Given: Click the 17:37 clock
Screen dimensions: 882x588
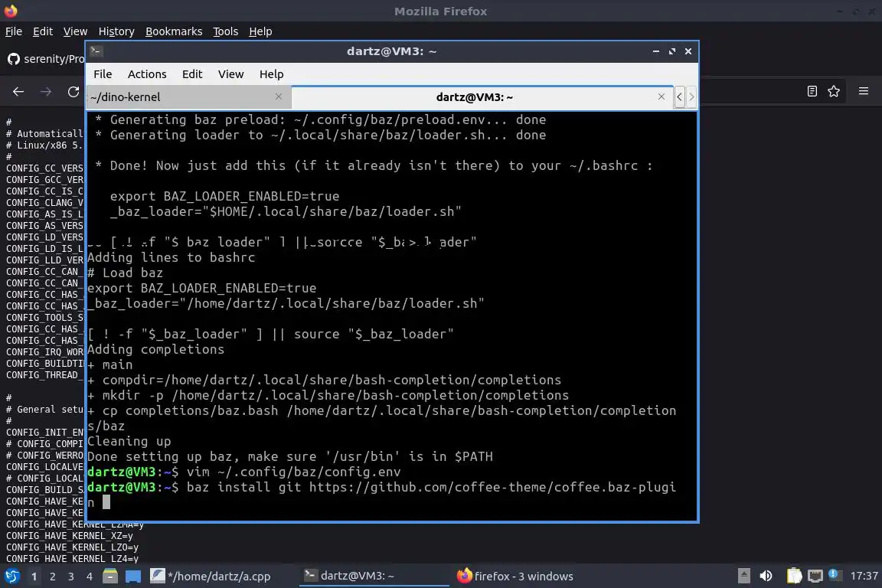Looking at the screenshot, I should click(x=864, y=576).
